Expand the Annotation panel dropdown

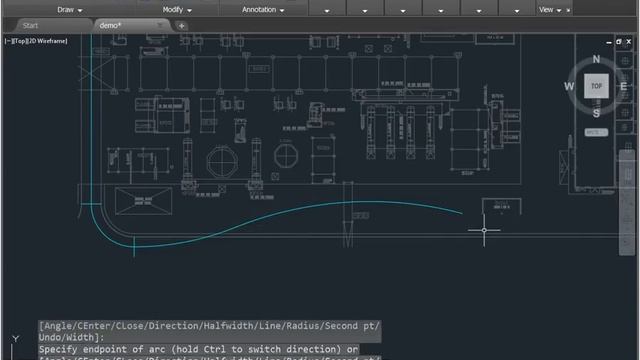click(263, 9)
